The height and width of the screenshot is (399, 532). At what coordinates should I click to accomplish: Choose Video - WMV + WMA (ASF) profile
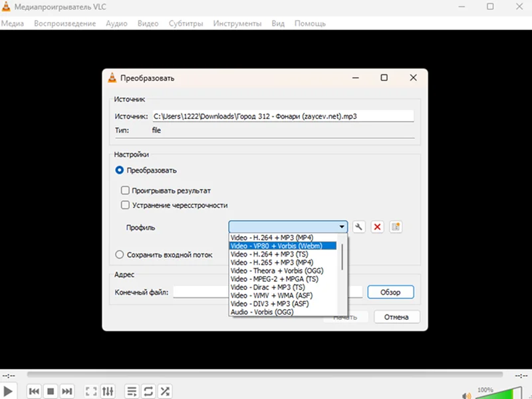[x=283, y=295]
